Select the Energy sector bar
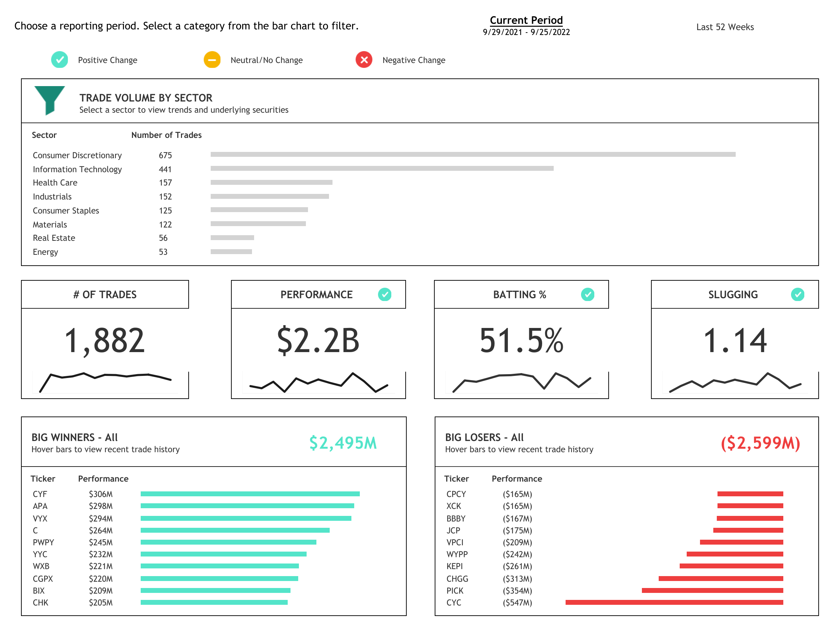The width and height of the screenshot is (840, 630). (x=231, y=251)
